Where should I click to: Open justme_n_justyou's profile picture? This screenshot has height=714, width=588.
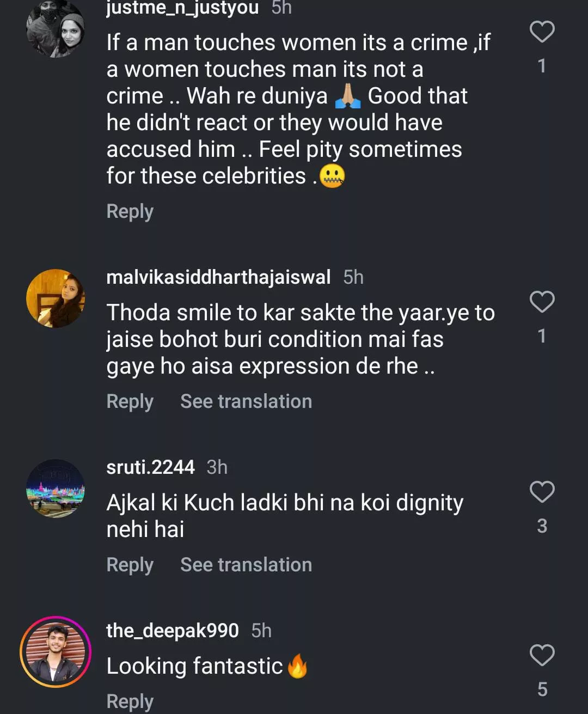click(56, 29)
